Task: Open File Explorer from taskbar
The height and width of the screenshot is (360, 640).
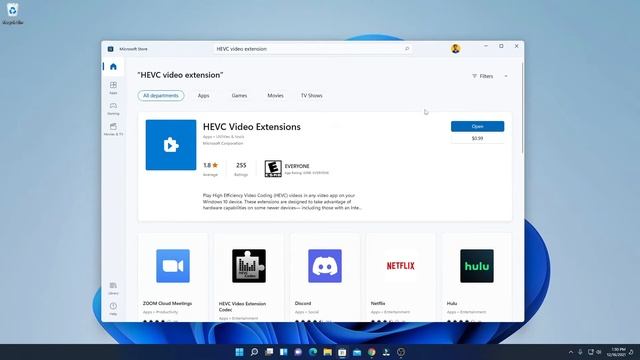Action: 328,352
